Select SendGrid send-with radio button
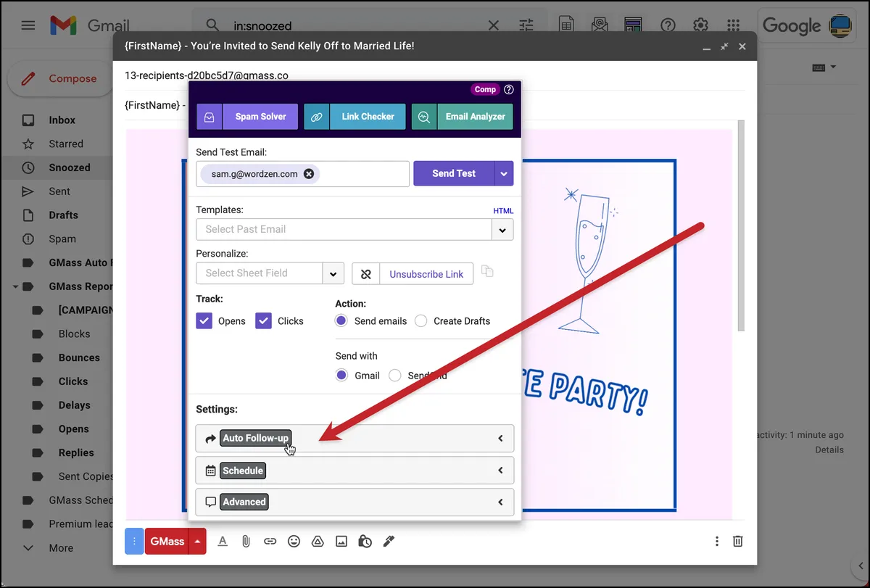The width and height of the screenshot is (870, 588). 395,376
